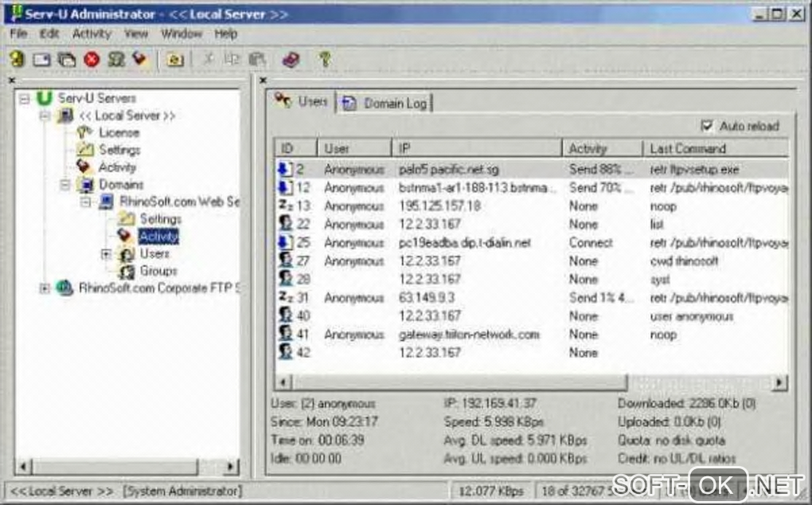
Task: Select Activity under Local Server
Action: pos(117,167)
